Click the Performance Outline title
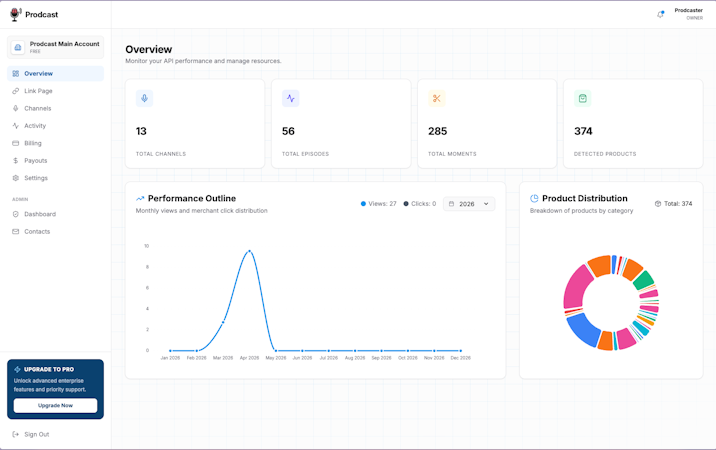Screen dimensions: 716x450 (192, 198)
